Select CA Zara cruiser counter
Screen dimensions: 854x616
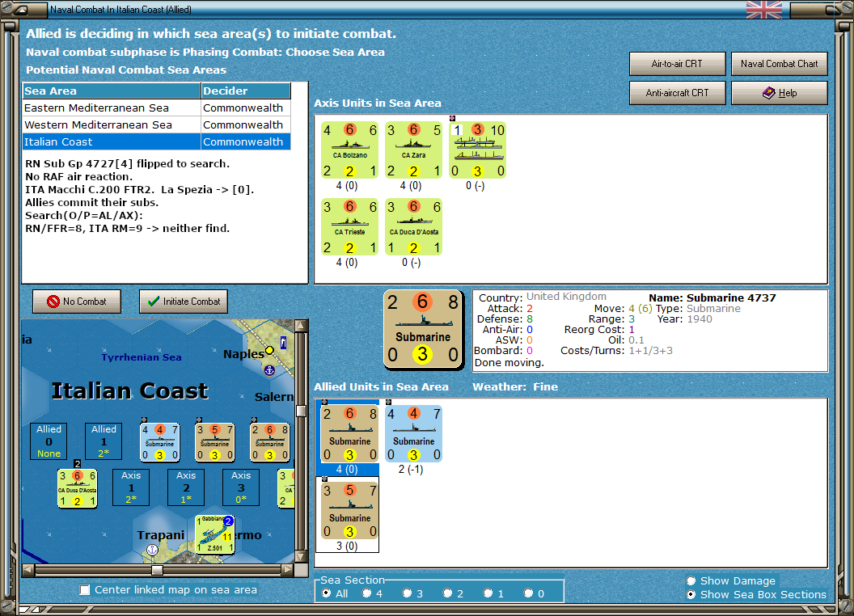point(413,150)
